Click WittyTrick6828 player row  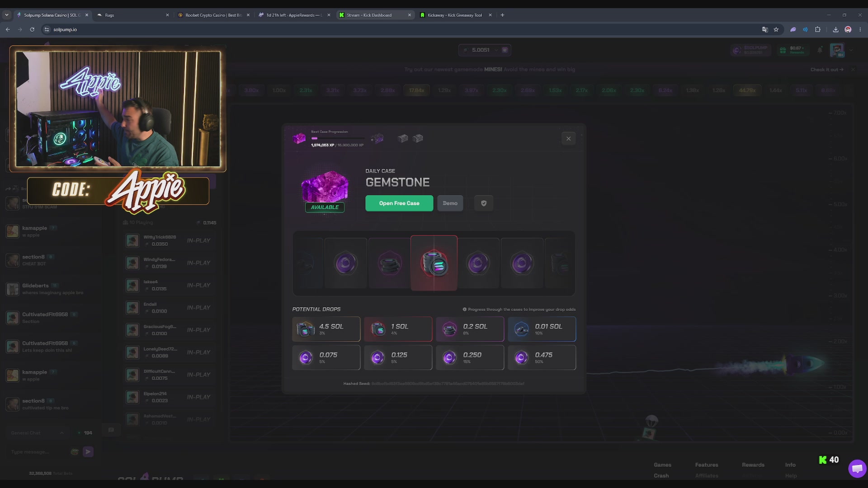(169, 240)
